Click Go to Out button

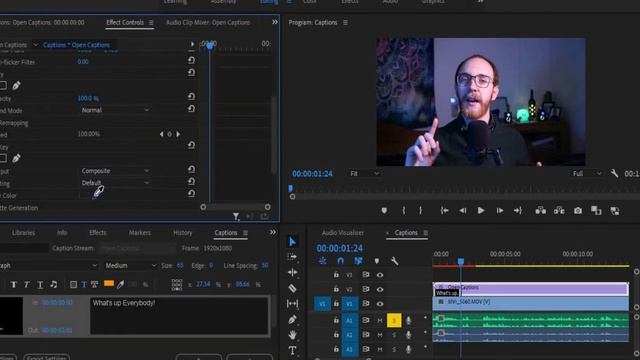[x=518, y=211]
